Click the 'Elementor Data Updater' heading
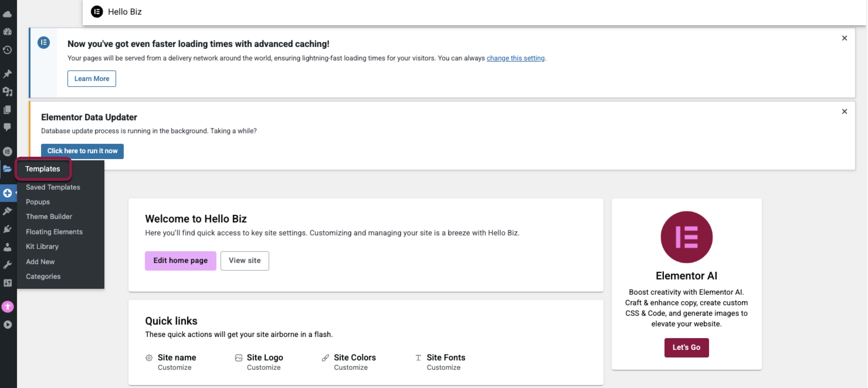 point(89,117)
